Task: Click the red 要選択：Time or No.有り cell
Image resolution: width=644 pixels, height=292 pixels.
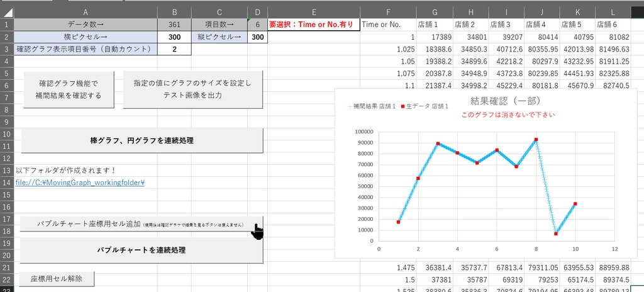Action: tap(314, 25)
